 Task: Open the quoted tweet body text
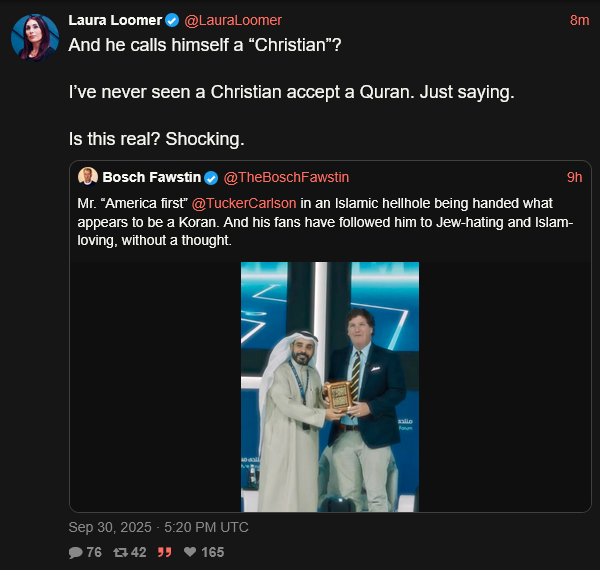click(330, 223)
